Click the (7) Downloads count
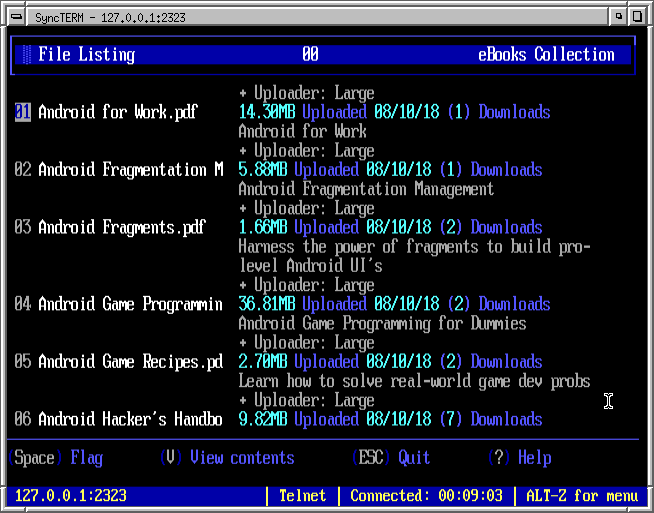The height and width of the screenshot is (513, 654). [491, 419]
